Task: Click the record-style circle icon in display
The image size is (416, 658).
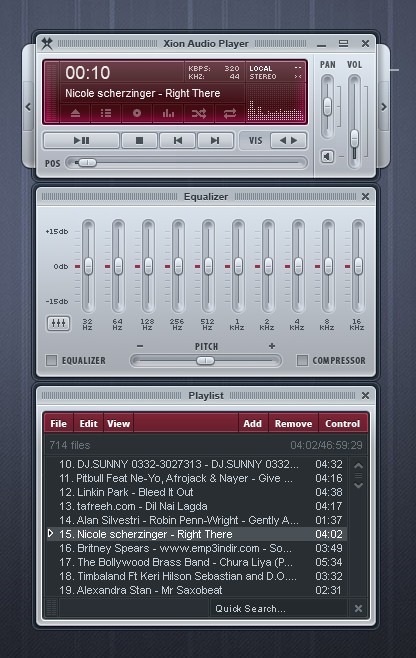Action: 137,113
